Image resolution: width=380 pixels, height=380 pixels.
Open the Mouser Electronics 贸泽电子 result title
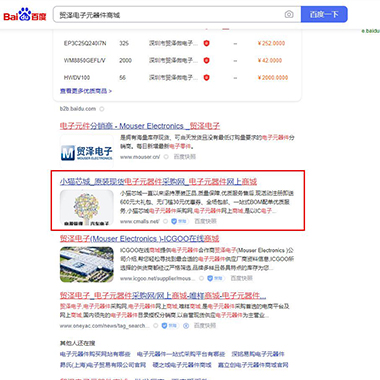140,126
